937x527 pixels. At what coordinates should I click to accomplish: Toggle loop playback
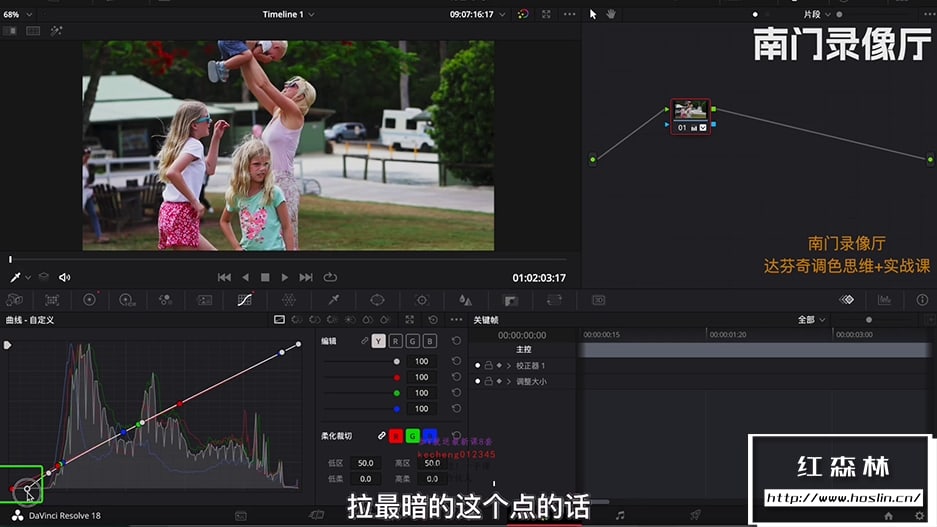pyautogui.click(x=330, y=277)
